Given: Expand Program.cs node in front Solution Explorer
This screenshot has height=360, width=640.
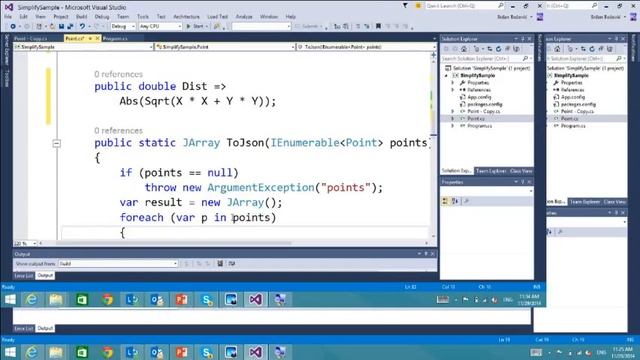Looking at the screenshot, I should point(453,126).
